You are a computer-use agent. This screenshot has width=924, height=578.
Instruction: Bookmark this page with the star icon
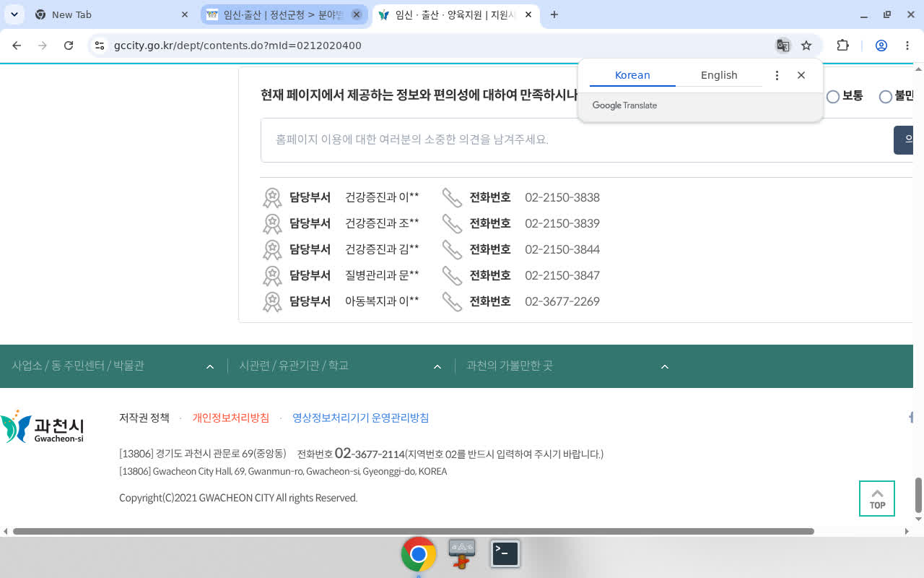(806, 46)
